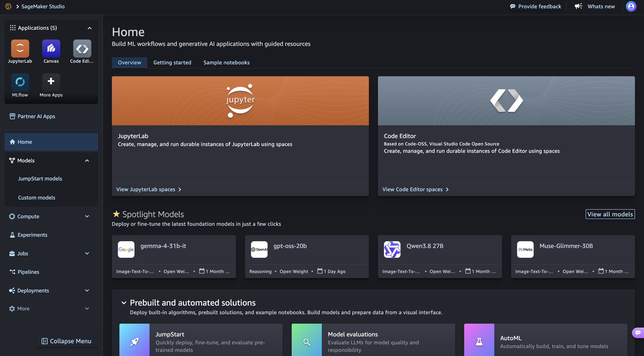Viewport: 644px width, 356px height.
Task: Open the floating chat bubble icon
Action: [x=638, y=333]
